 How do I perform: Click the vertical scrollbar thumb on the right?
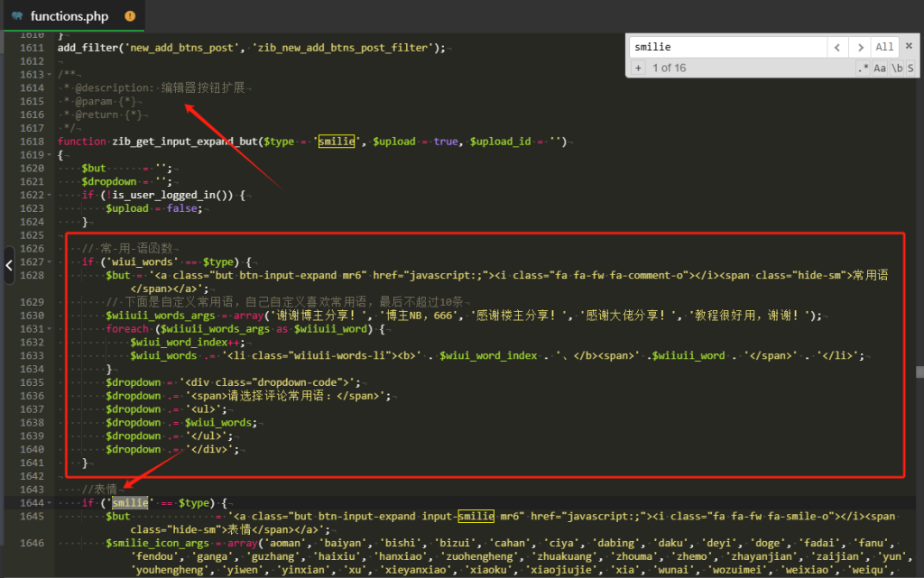tap(919, 372)
